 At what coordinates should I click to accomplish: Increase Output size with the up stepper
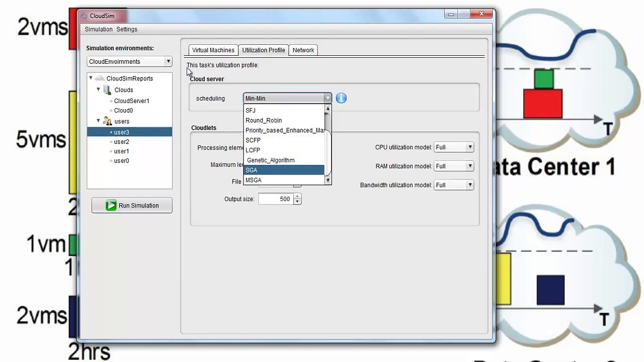(x=297, y=197)
